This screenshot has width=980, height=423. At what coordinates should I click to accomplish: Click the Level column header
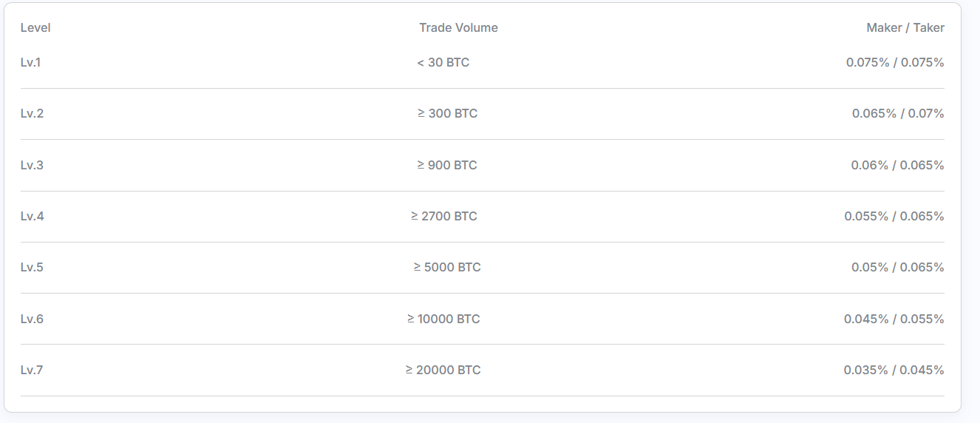[35, 27]
